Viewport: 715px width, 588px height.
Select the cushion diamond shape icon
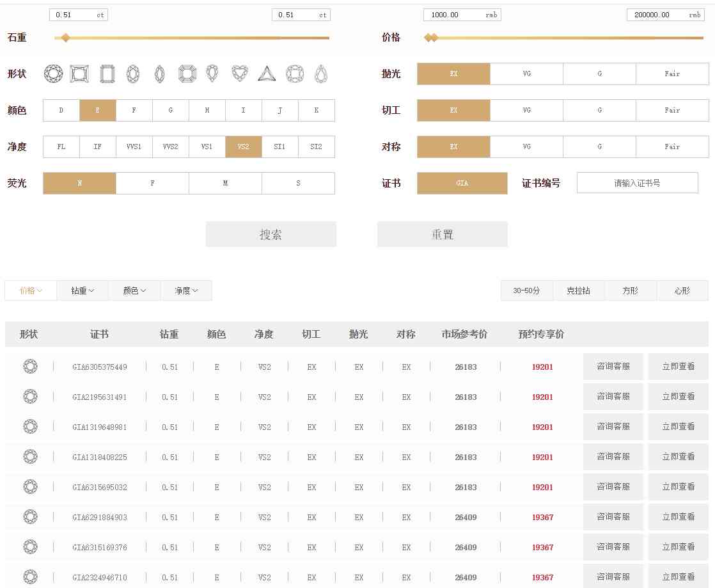(294, 74)
